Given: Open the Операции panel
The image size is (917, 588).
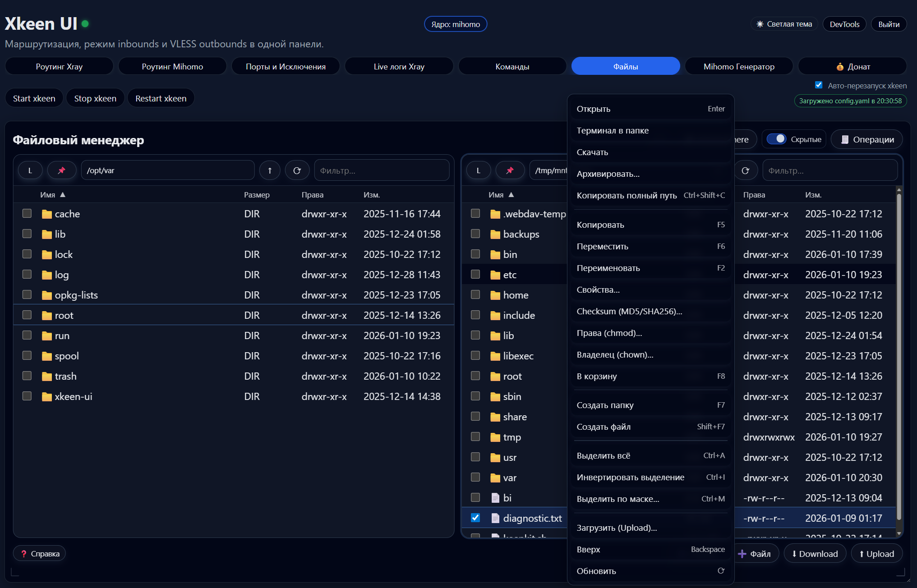Looking at the screenshot, I should coord(866,139).
